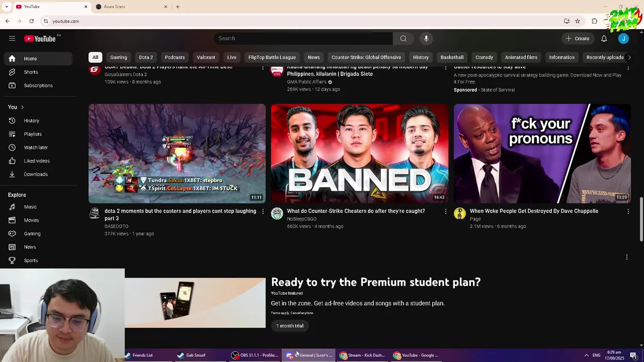Select the FlipTop Battle League chip

272,57
